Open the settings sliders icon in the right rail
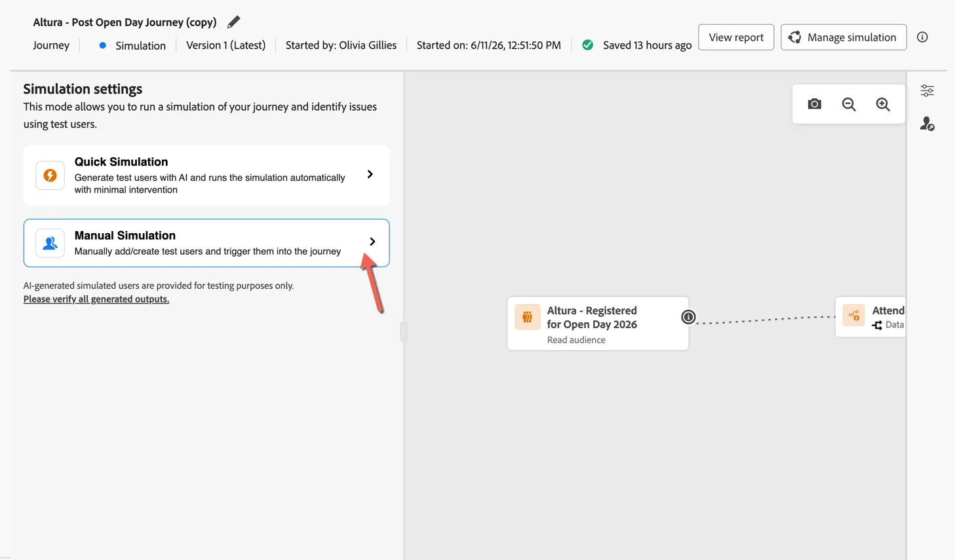The image size is (955, 560). pos(927,91)
